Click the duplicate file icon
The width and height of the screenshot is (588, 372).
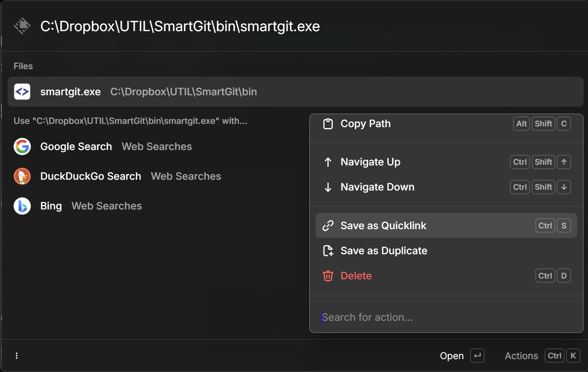tap(328, 251)
